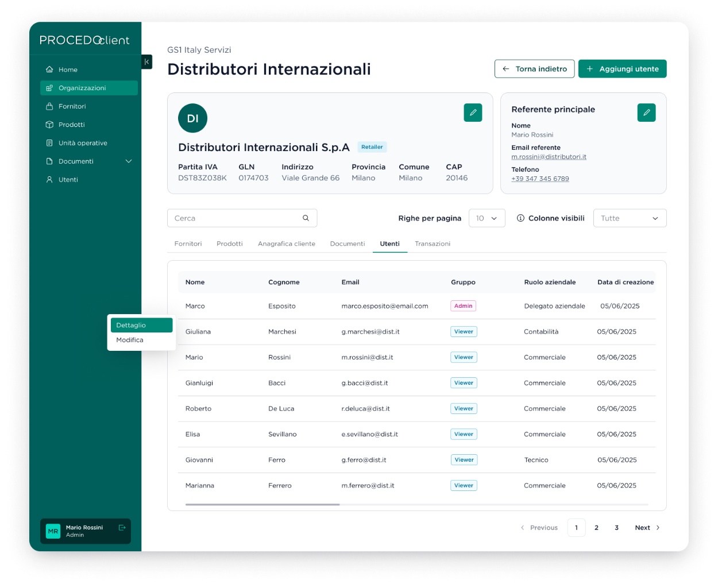Click the Utenti person icon
Image resolution: width=718 pixels, height=588 pixels.
tap(49, 180)
